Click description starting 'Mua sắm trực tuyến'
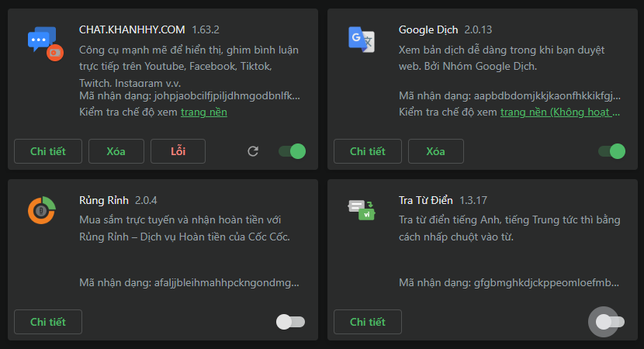 tap(185, 228)
